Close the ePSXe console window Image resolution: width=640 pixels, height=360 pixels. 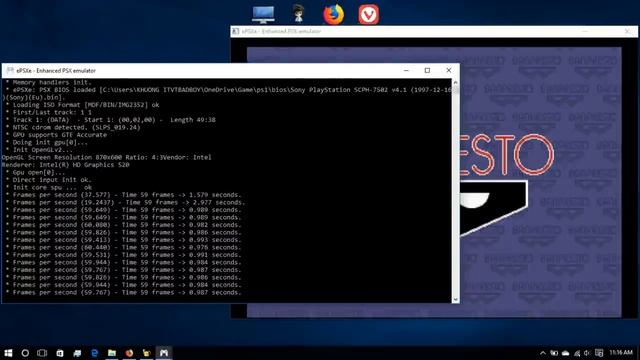pos(449,71)
